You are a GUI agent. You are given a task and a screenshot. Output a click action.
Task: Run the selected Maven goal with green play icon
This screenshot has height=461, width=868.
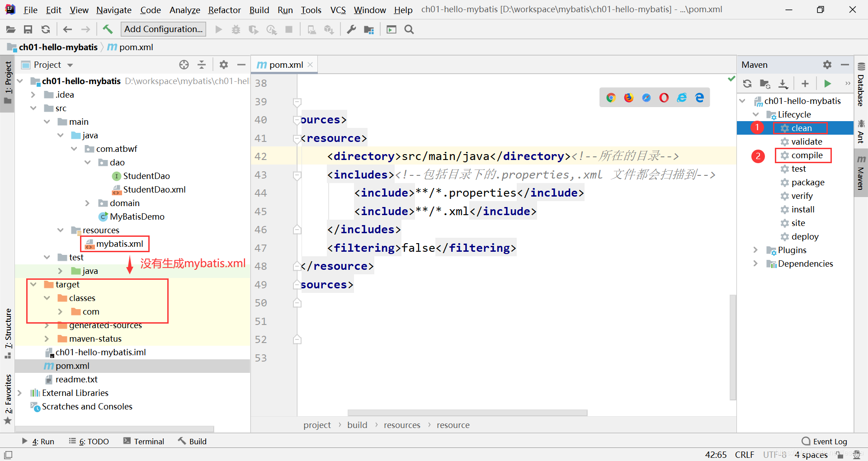[x=828, y=84]
